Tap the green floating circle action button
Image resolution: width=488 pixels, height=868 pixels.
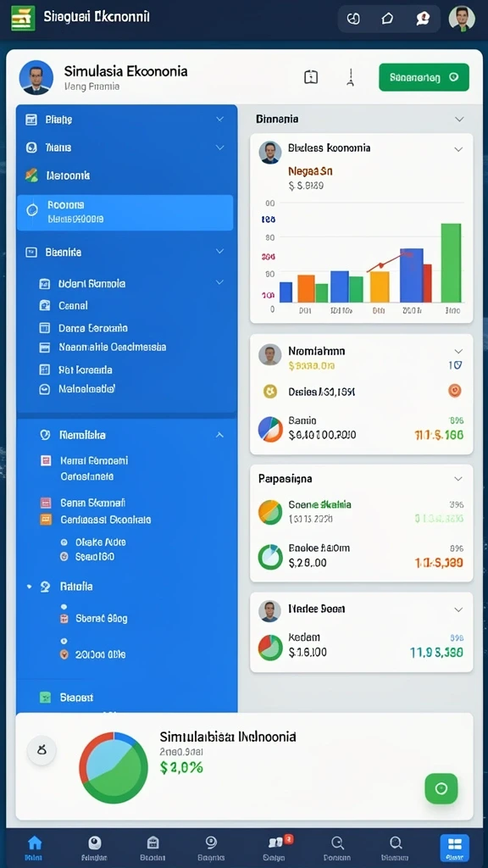click(x=441, y=788)
